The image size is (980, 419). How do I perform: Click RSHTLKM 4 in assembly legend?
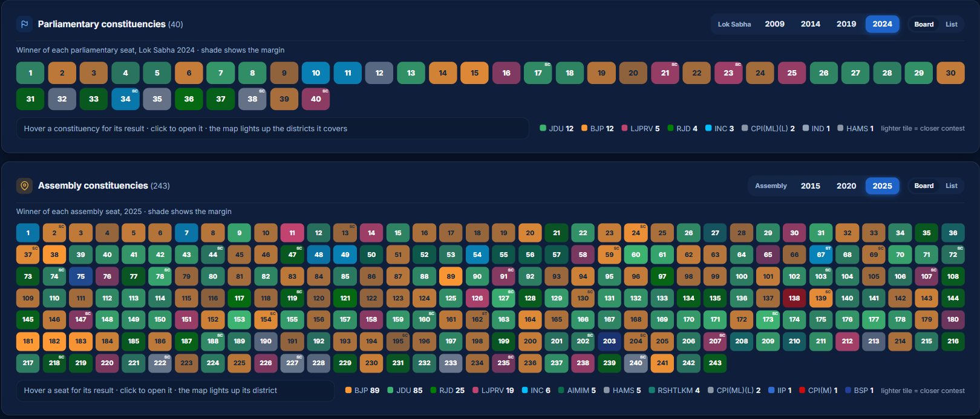point(674,390)
